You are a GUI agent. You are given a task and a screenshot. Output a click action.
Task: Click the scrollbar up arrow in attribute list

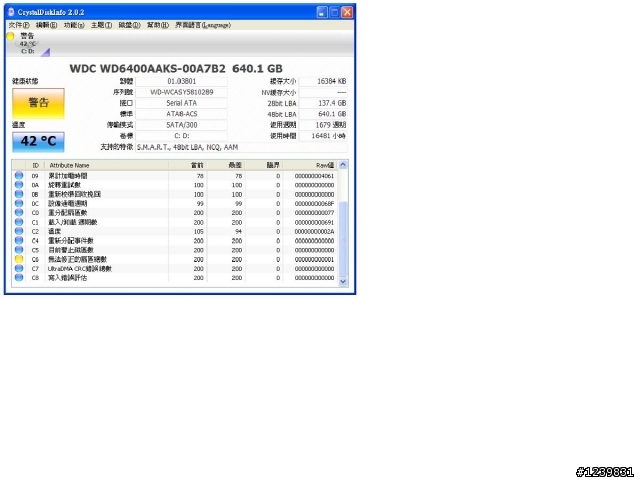[x=343, y=165]
